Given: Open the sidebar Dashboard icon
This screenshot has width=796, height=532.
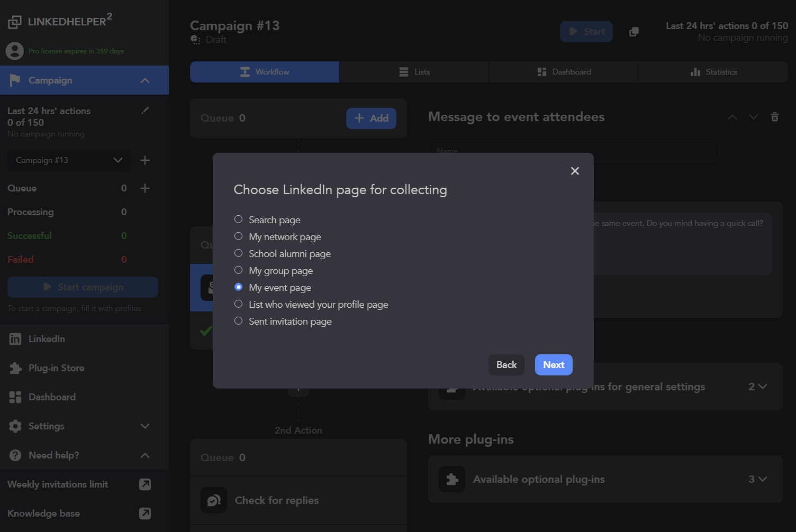Looking at the screenshot, I should 15,397.
